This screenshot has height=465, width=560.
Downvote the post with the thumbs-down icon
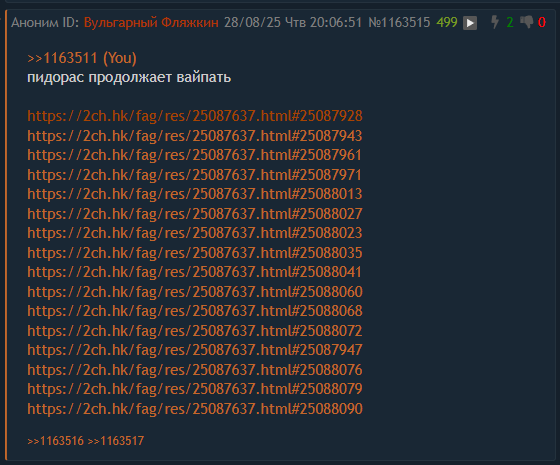pyautogui.click(x=526, y=22)
